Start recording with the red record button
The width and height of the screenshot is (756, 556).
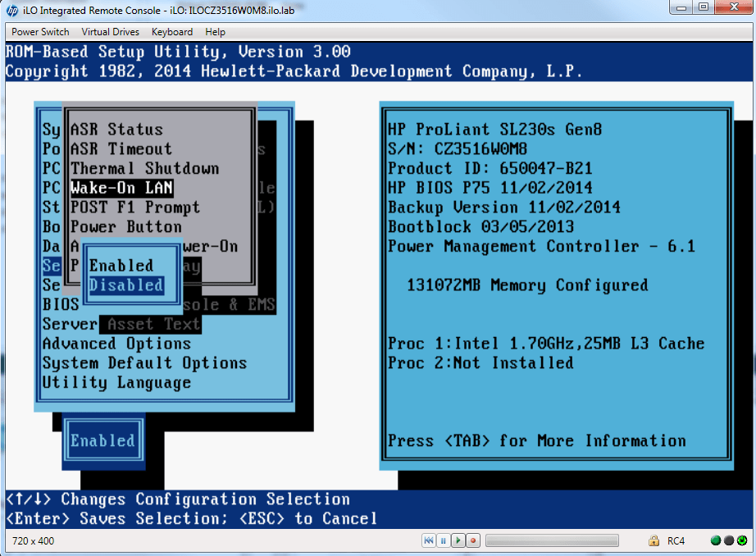pos(473,541)
